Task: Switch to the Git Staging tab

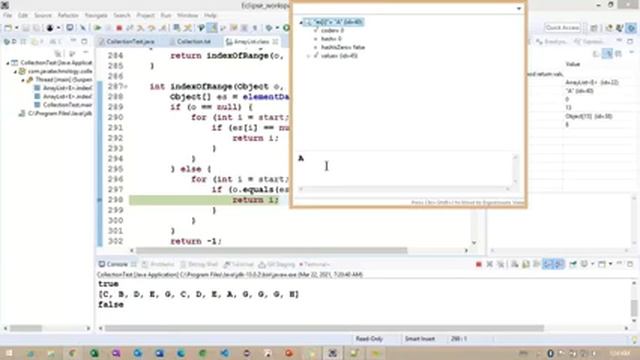Action: point(277,264)
